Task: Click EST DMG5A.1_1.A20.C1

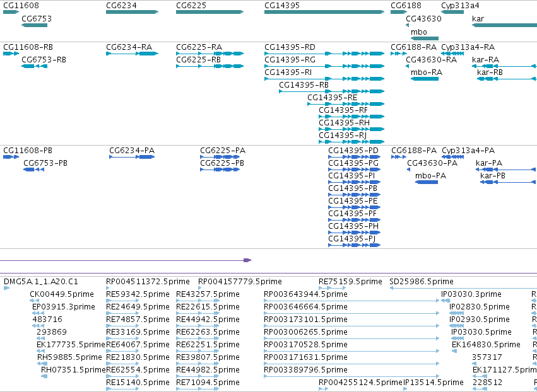Action: pos(41,282)
